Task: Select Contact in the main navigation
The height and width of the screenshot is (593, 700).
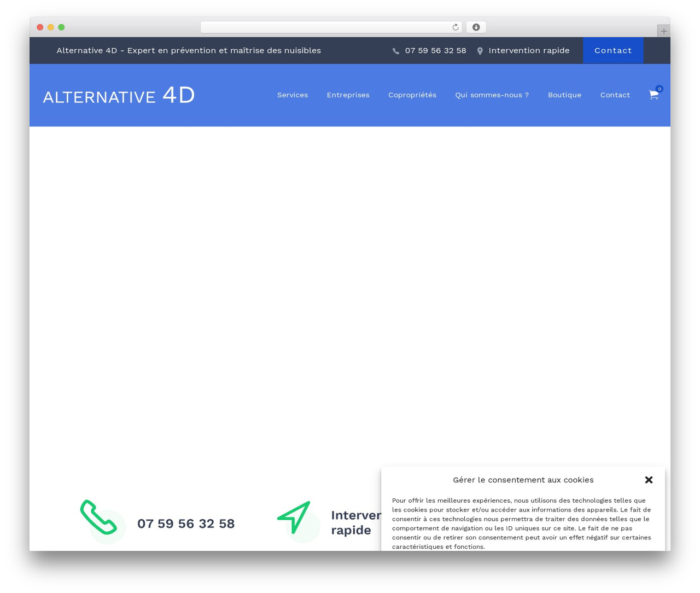Action: pos(615,95)
